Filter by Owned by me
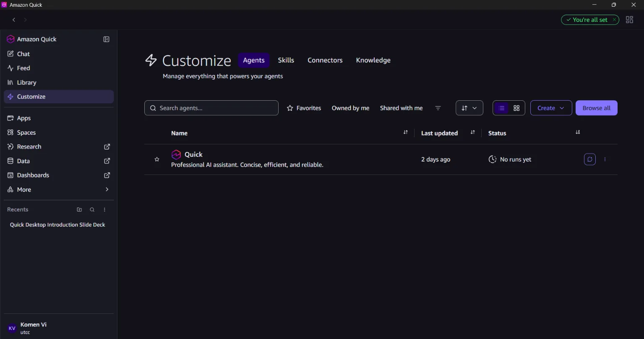Image resolution: width=644 pixels, height=339 pixels. pos(351,108)
